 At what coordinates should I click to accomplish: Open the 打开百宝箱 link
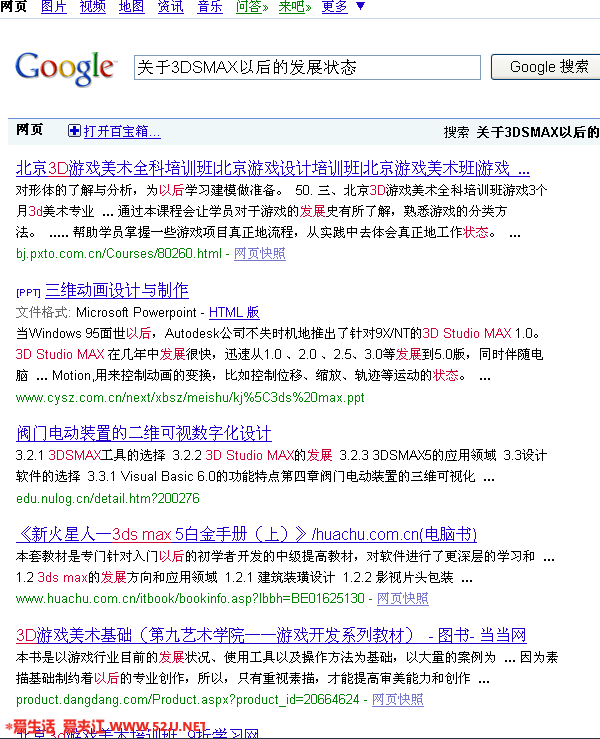(122, 131)
